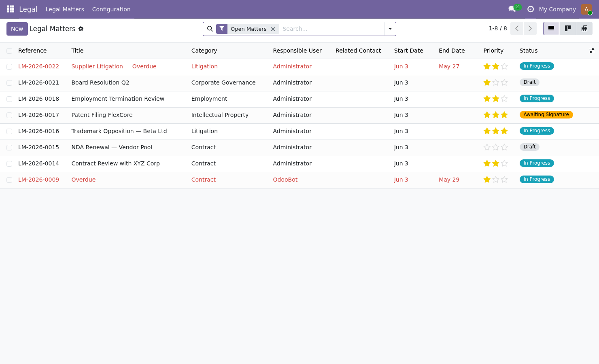Open the Legal Matters gear actions menu
The width and height of the screenshot is (599, 364).
coord(81,29)
